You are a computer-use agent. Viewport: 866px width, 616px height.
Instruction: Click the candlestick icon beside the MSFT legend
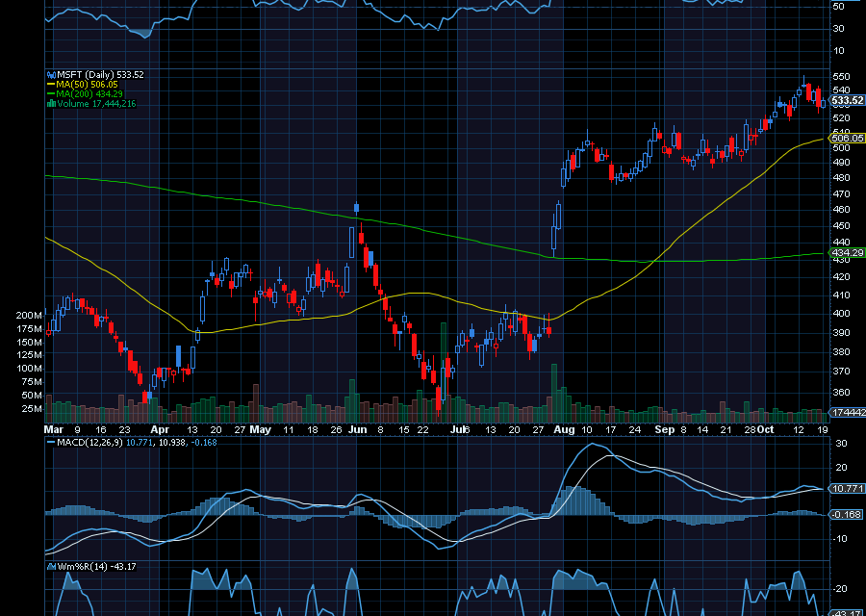click(x=51, y=74)
